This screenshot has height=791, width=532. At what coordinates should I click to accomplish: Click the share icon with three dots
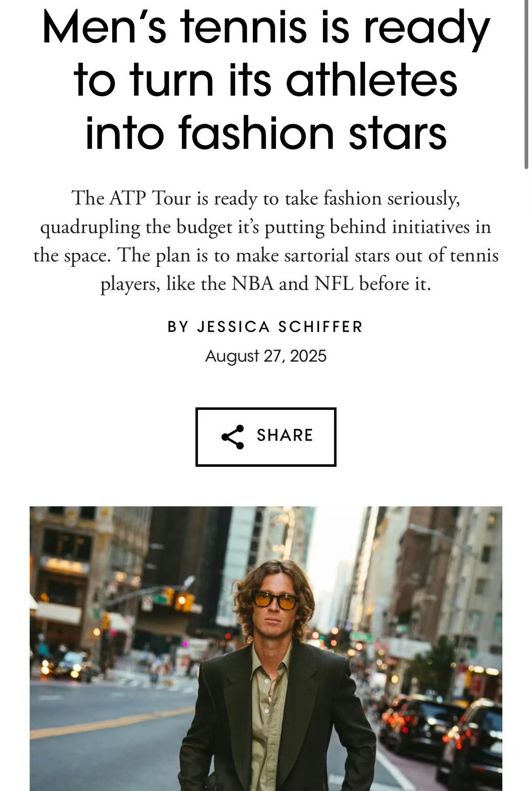coord(233,436)
